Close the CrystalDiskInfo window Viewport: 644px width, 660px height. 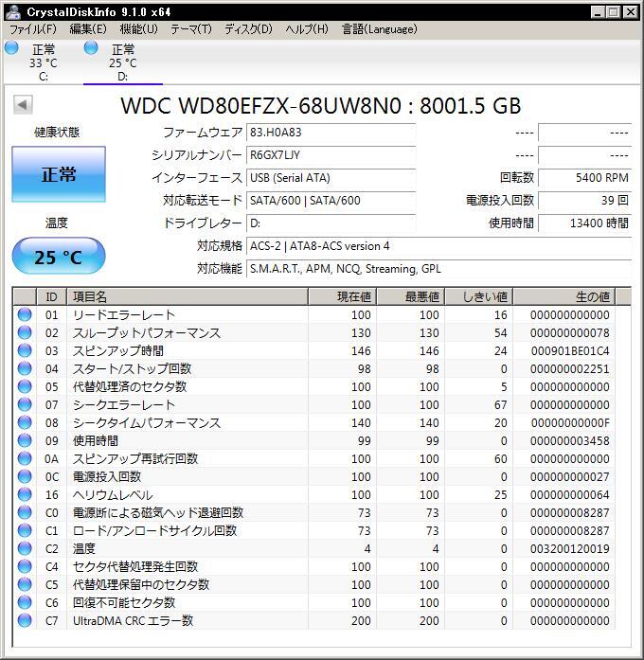[x=630, y=11]
